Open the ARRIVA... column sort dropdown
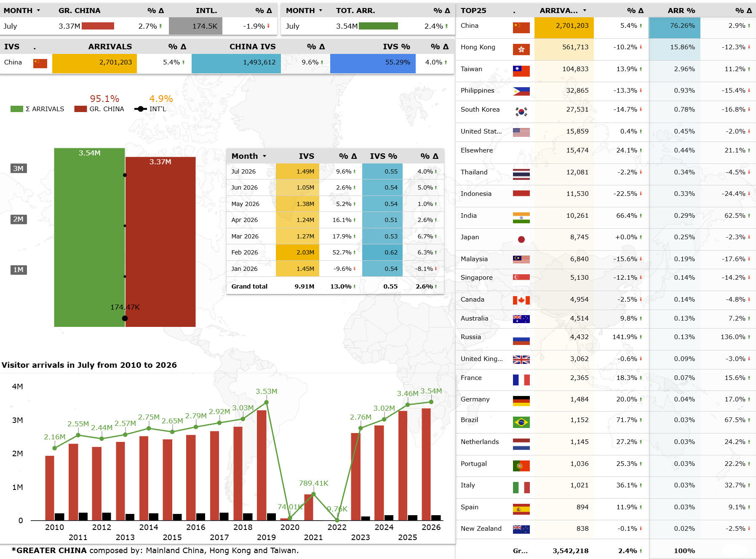The image size is (756, 559). click(585, 11)
